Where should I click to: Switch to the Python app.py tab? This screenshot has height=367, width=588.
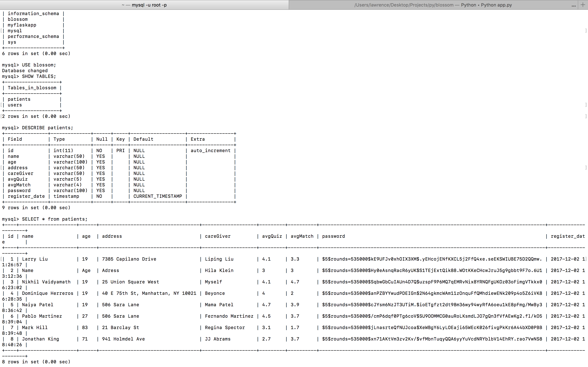pyautogui.click(x=433, y=5)
